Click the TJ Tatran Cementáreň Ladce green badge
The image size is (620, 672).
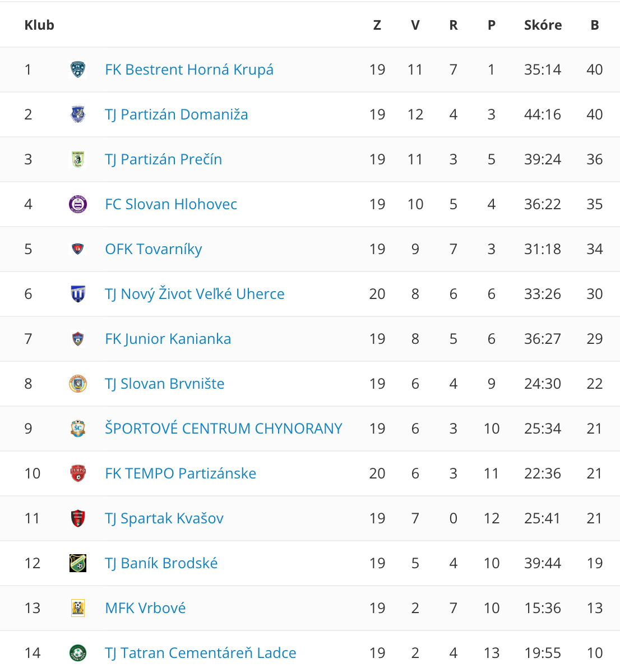78,653
